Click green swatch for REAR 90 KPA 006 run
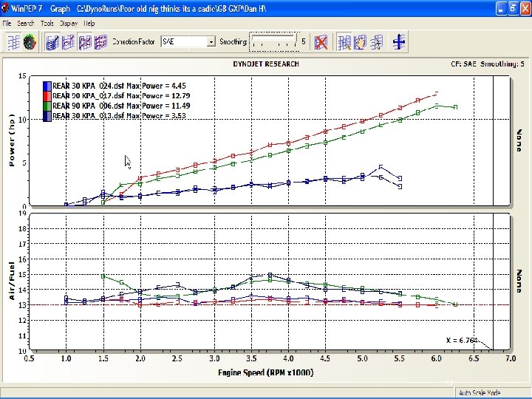The width and height of the screenshot is (532, 399). pos(47,106)
